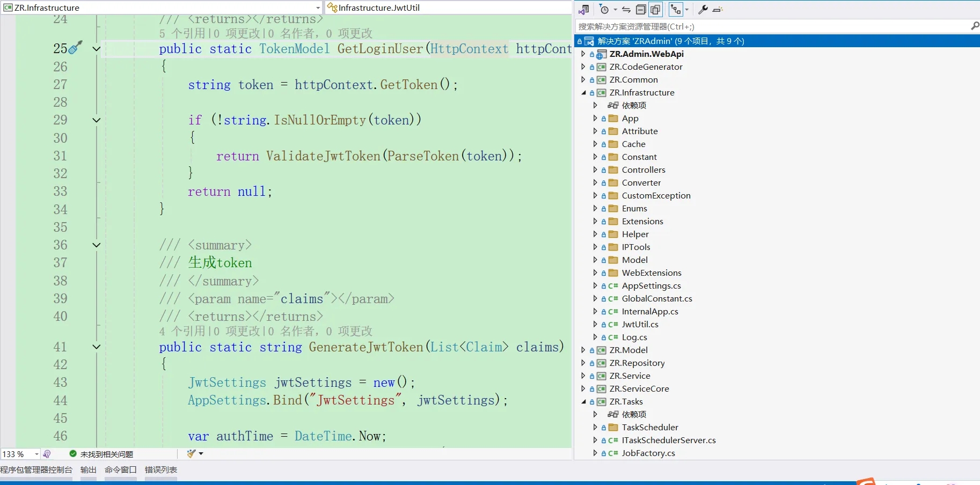Viewport: 980px width, 485px height.
Task: Click the pending changes filter clock icon
Action: [604, 9]
